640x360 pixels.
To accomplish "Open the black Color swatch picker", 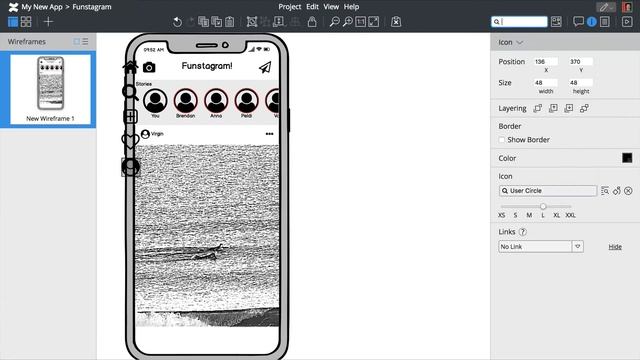I will [x=627, y=158].
